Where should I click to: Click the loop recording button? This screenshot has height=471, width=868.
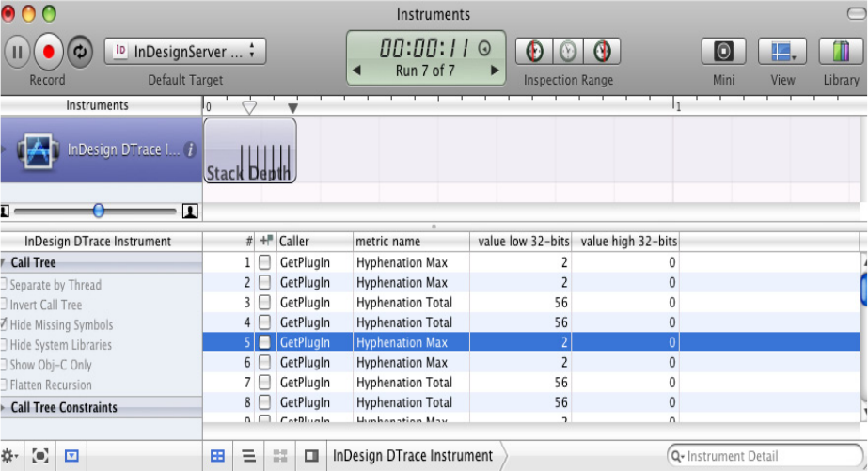pos(78,51)
